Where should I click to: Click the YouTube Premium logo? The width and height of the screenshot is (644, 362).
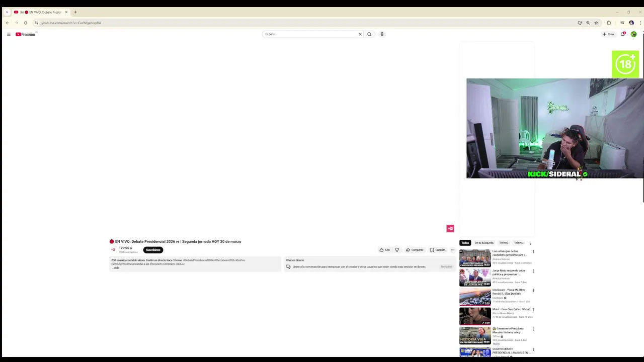[25, 34]
